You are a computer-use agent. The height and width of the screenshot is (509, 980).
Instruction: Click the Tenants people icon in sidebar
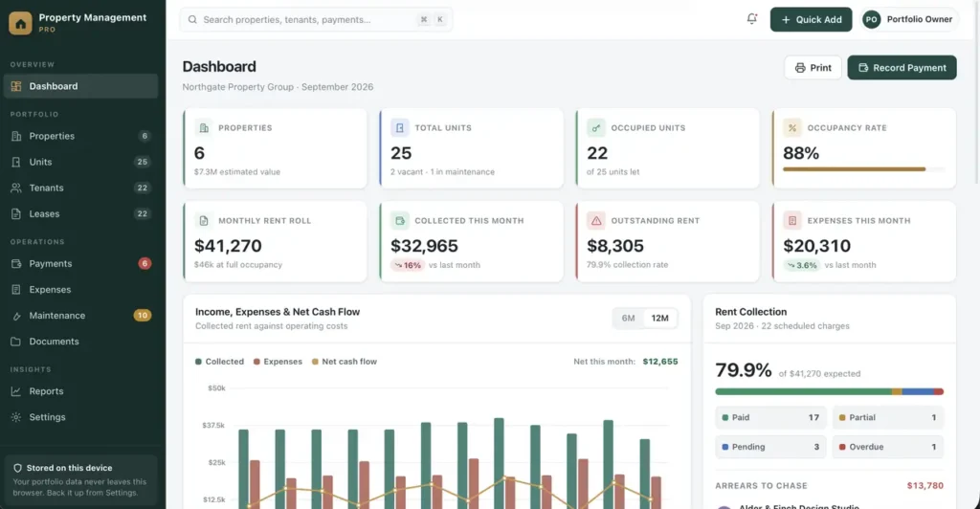16,188
